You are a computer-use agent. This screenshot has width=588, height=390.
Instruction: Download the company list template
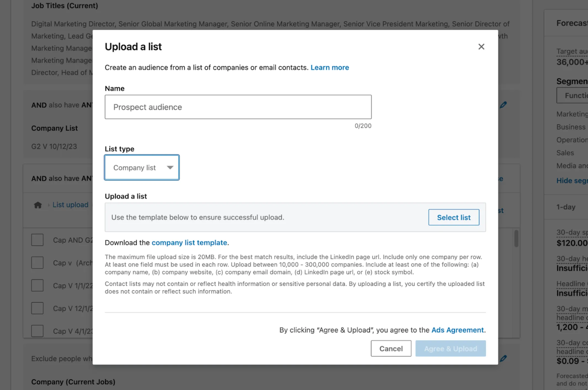coord(189,243)
